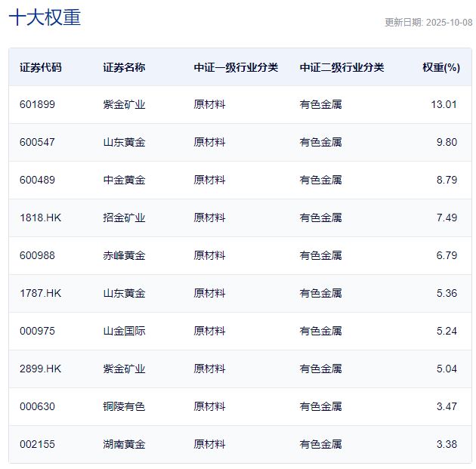Select security code 1787.HK
The height and width of the screenshot is (469, 476).
[40, 293]
